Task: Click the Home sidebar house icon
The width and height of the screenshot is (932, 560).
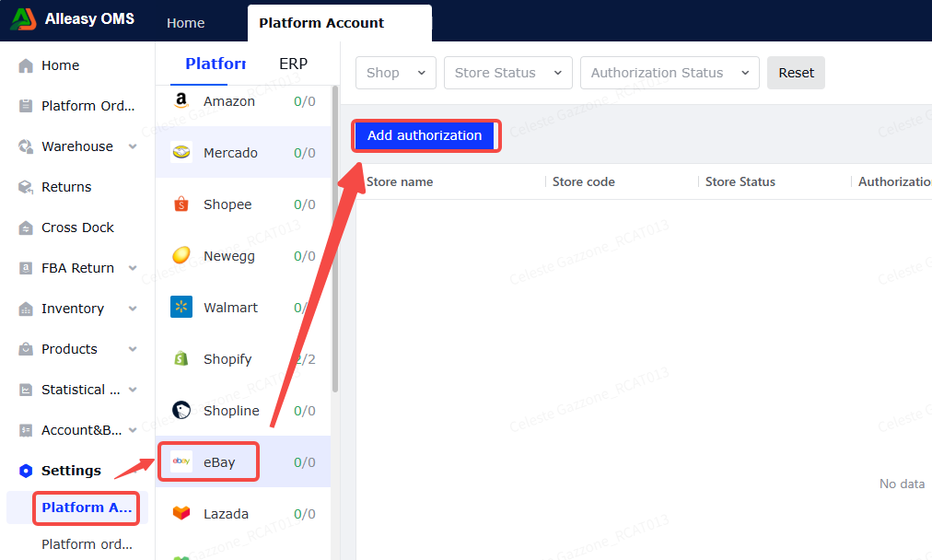Action: pyautogui.click(x=26, y=65)
